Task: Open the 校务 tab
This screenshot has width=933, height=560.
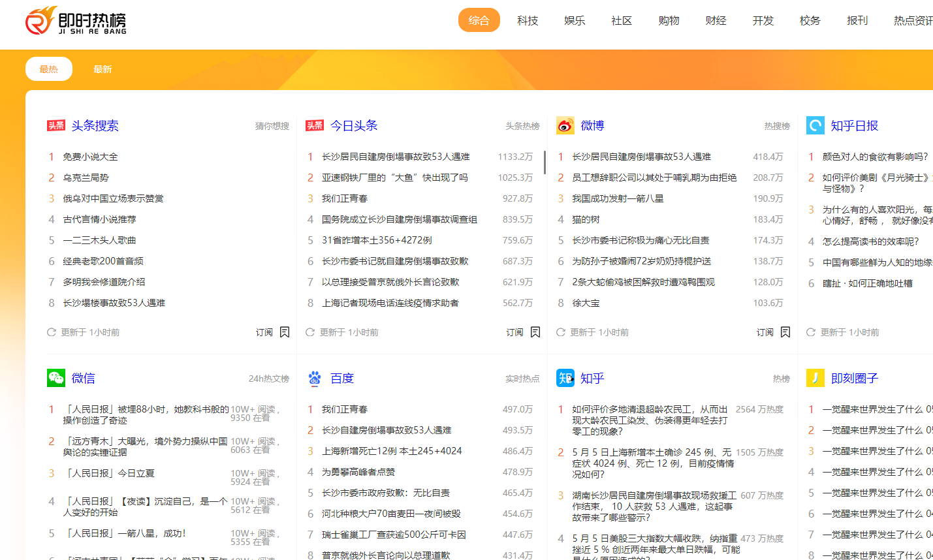Action: pyautogui.click(x=810, y=20)
